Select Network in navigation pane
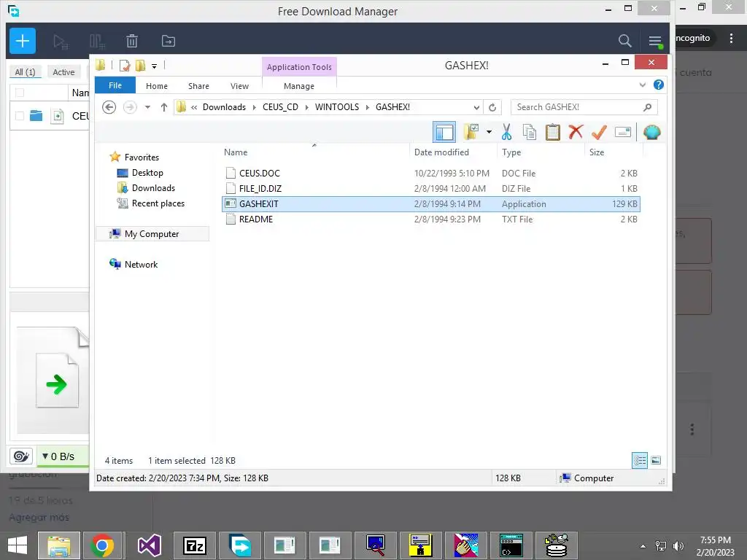The height and width of the screenshot is (560, 747). click(141, 264)
